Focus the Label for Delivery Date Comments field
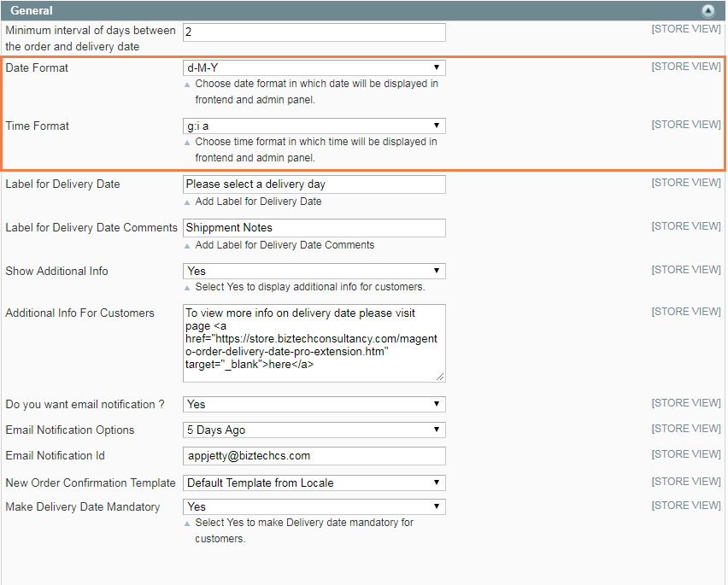Screen dimensions: 728x585 pos(314,228)
